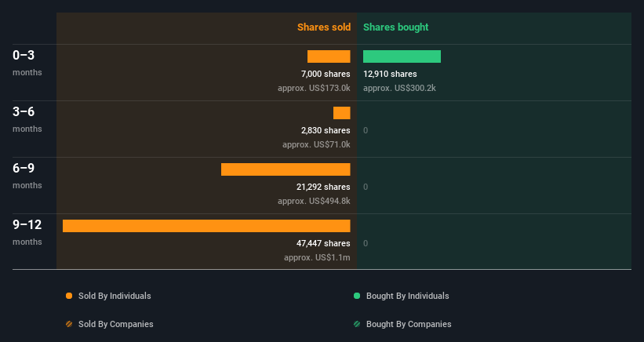This screenshot has width=644, height=342.
Task: Click the orange bar for 9–12 months
Action: pos(206,226)
